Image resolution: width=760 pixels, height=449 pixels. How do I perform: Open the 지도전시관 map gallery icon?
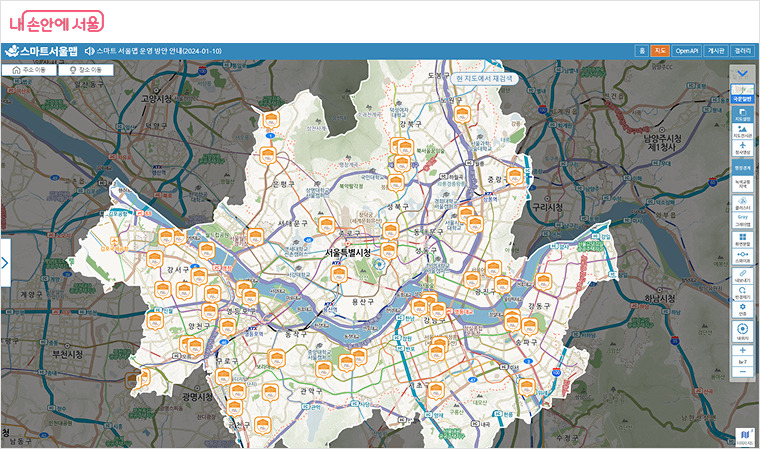click(x=742, y=131)
